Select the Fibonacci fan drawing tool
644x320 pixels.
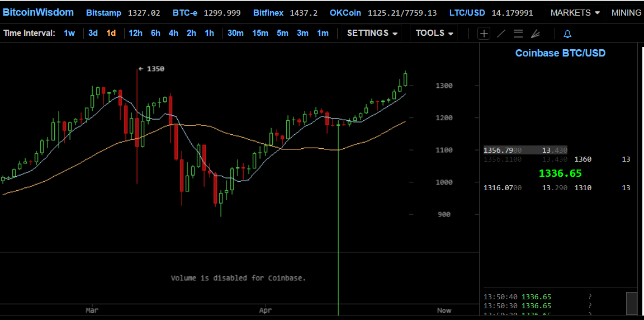point(535,34)
